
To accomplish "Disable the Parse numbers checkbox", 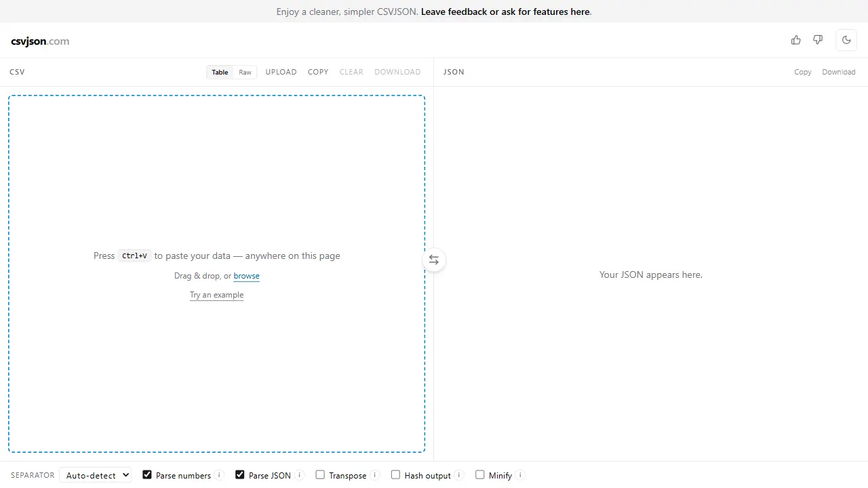I will click(147, 475).
